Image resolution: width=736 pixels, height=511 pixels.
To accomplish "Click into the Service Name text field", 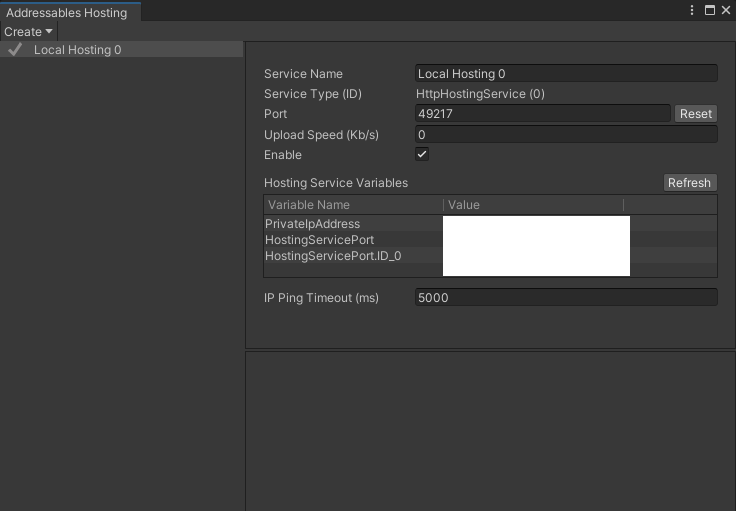I will [566, 73].
